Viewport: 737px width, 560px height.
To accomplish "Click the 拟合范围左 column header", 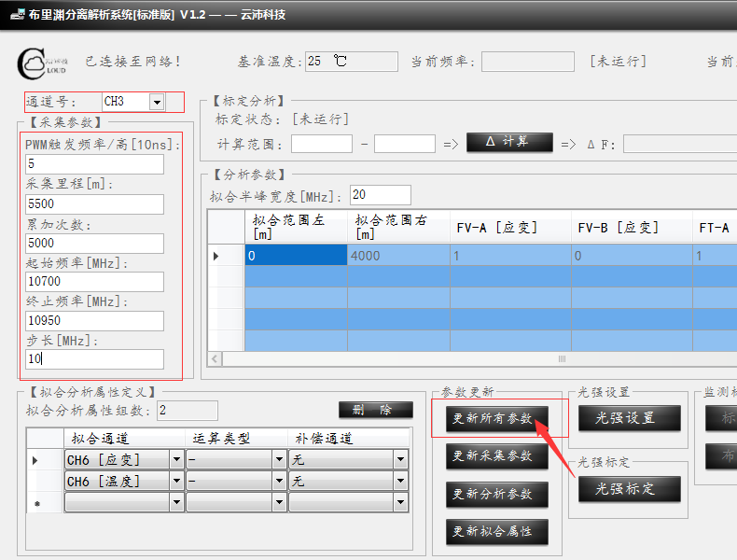I will 296,227.
